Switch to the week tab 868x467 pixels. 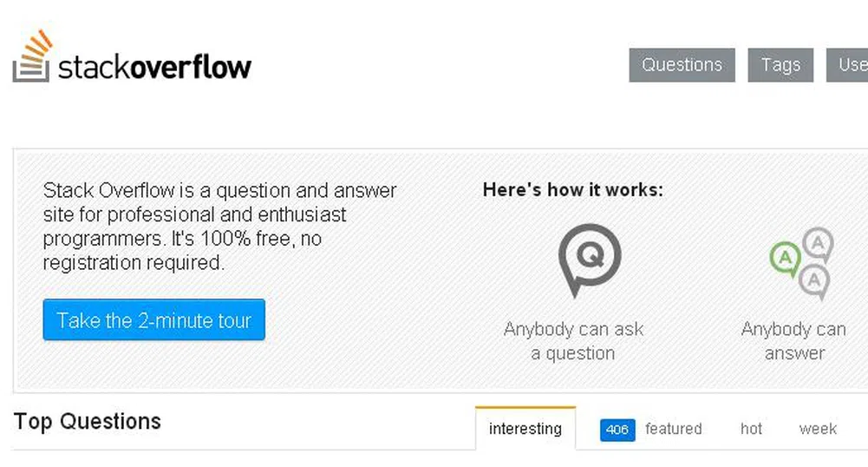818,429
